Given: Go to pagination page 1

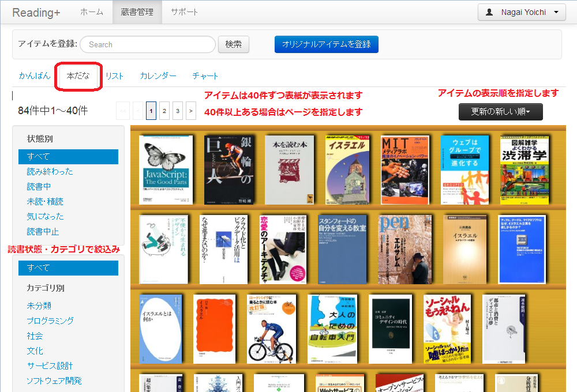Looking at the screenshot, I should (151, 111).
